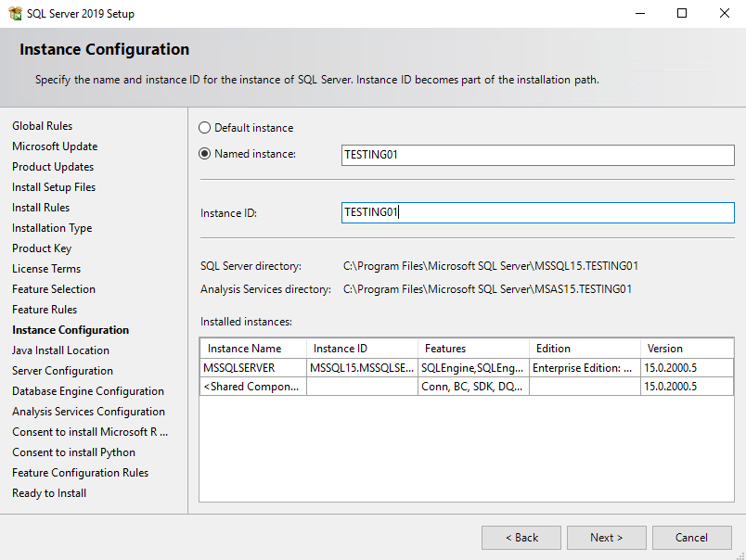Click the Enterprise Edition cell
Screen dimensions: 746x560
pos(585,368)
